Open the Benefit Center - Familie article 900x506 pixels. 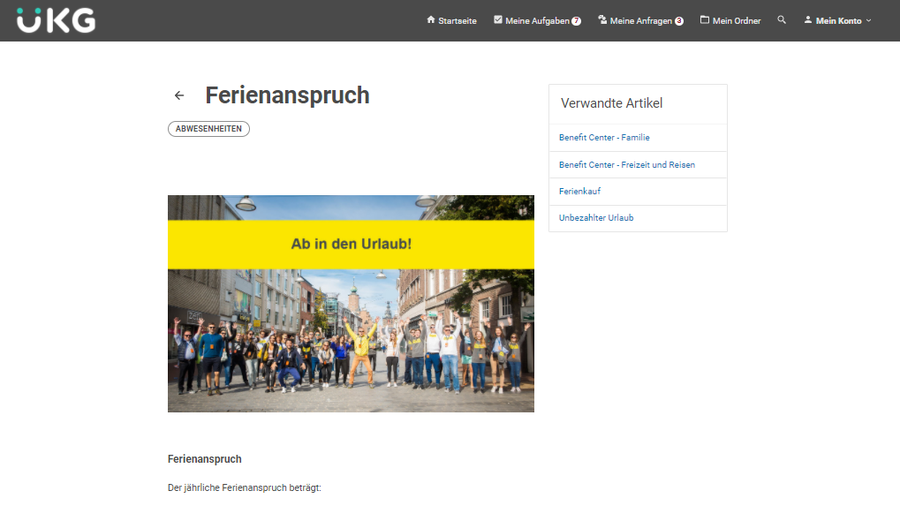[x=604, y=138]
